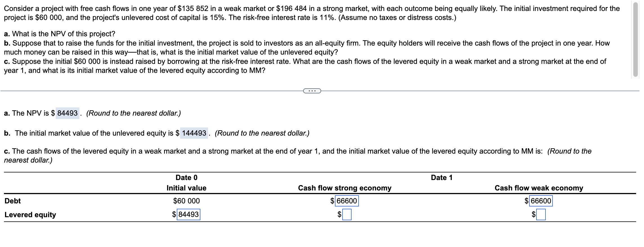Select the Levered equity row label
This screenshot has height=247, width=644.
(x=30, y=215)
